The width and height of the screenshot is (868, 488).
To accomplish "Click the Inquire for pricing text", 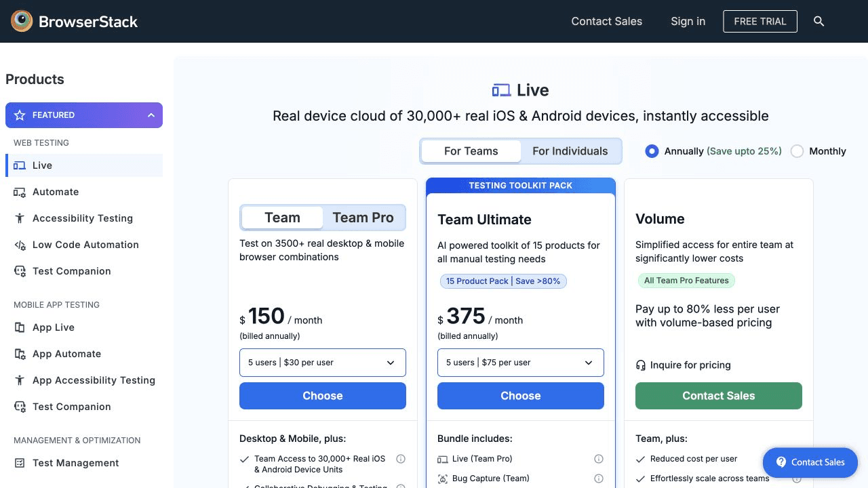I will click(x=690, y=365).
